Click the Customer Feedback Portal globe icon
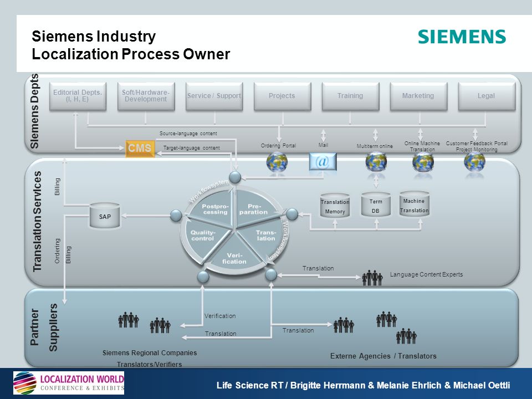This screenshot has width=532, height=399. click(474, 162)
